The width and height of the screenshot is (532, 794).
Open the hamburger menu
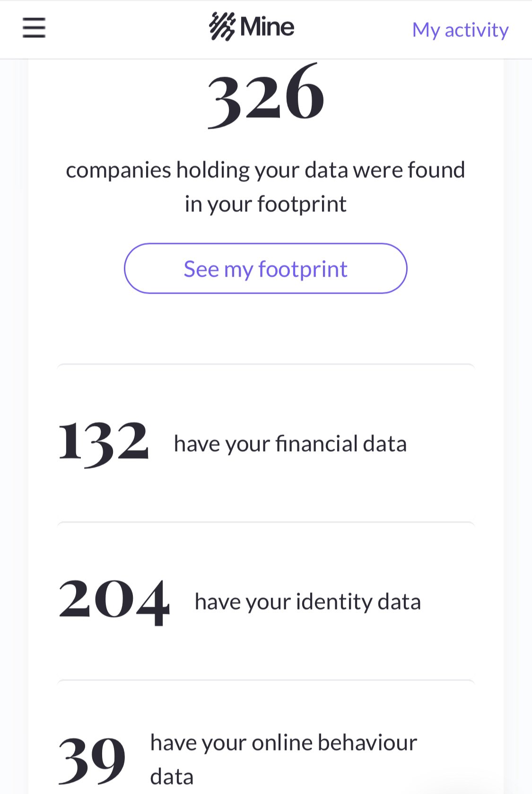click(34, 27)
